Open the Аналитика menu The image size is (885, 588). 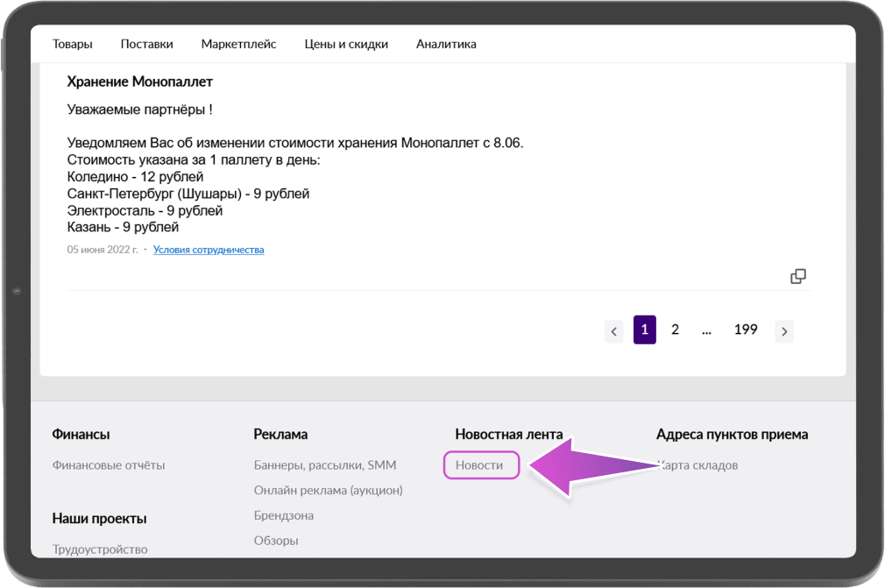pos(446,44)
